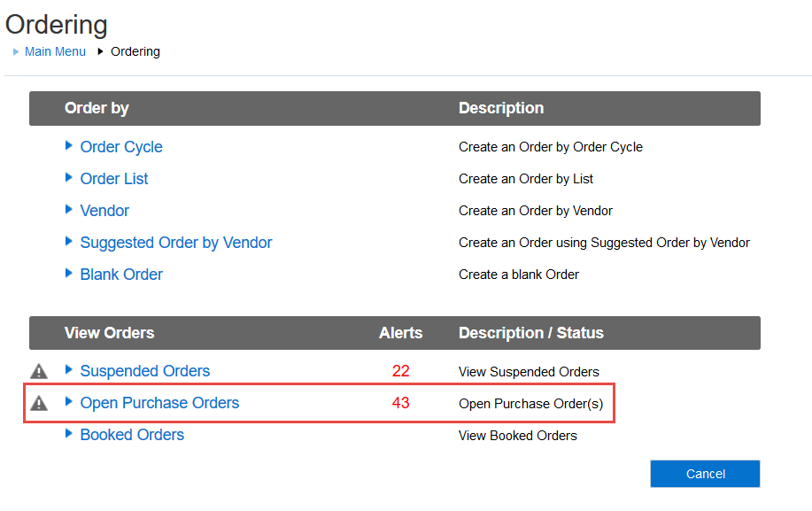Click warning icon beside Open Purchase Orders
The image size is (812, 511).
[39, 403]
